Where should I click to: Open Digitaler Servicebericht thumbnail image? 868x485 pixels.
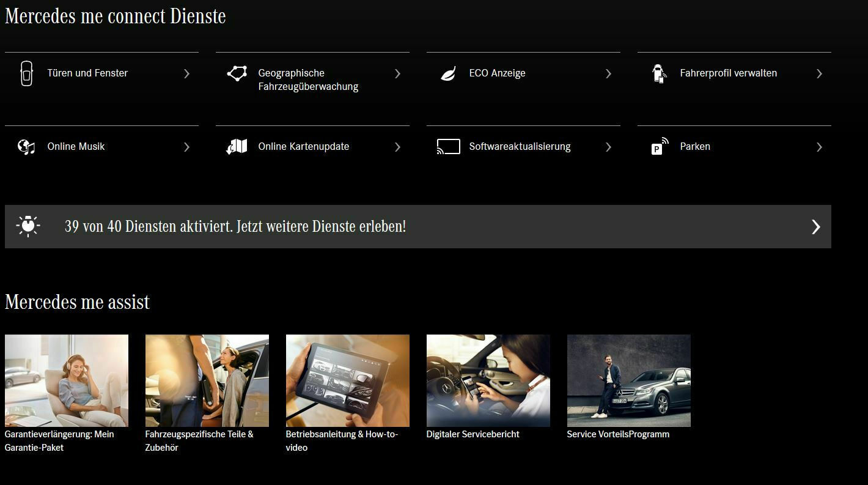click(x=488, y=380)
